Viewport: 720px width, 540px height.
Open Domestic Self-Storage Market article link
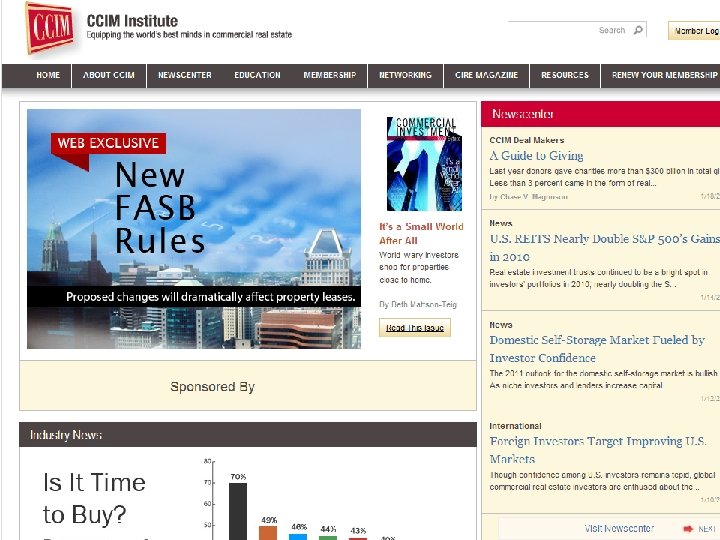pos(597,349)
